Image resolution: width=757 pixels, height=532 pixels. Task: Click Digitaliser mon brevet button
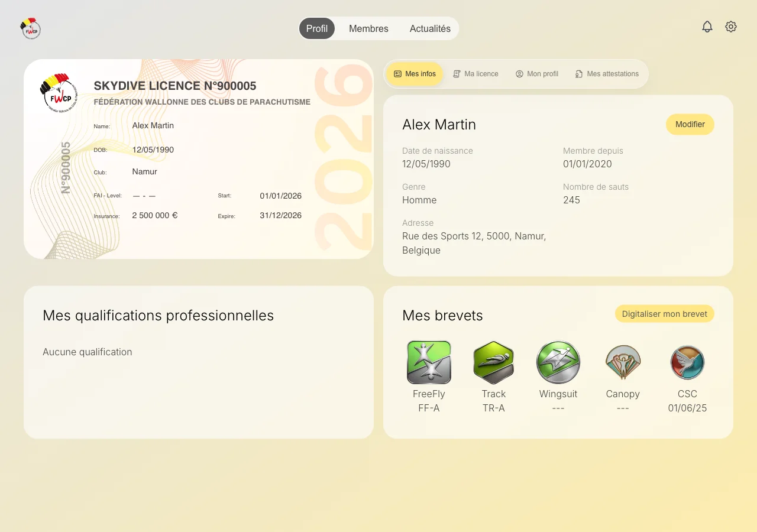pos(665,314)
